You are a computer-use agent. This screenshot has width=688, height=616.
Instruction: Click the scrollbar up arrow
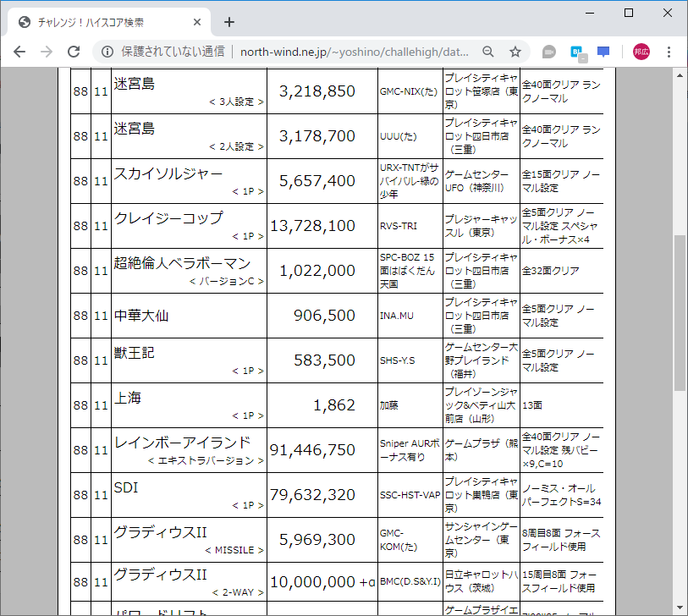[x=679, y=76]
